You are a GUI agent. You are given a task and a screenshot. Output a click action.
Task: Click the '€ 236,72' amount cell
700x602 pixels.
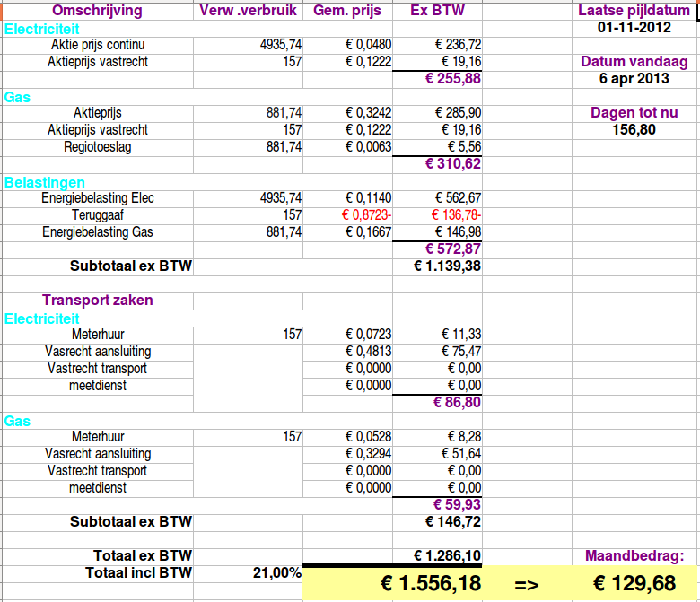click(437, 45)
